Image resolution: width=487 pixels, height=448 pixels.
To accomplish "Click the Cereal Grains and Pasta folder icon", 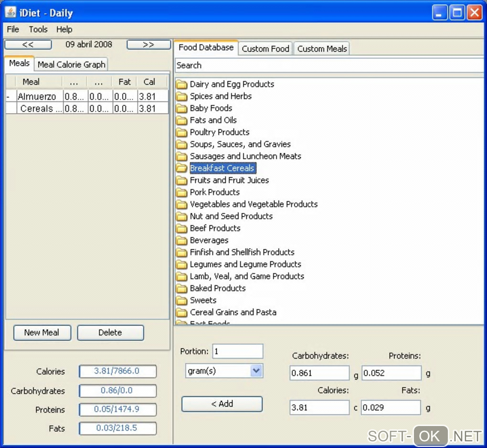I will [182, 312].
